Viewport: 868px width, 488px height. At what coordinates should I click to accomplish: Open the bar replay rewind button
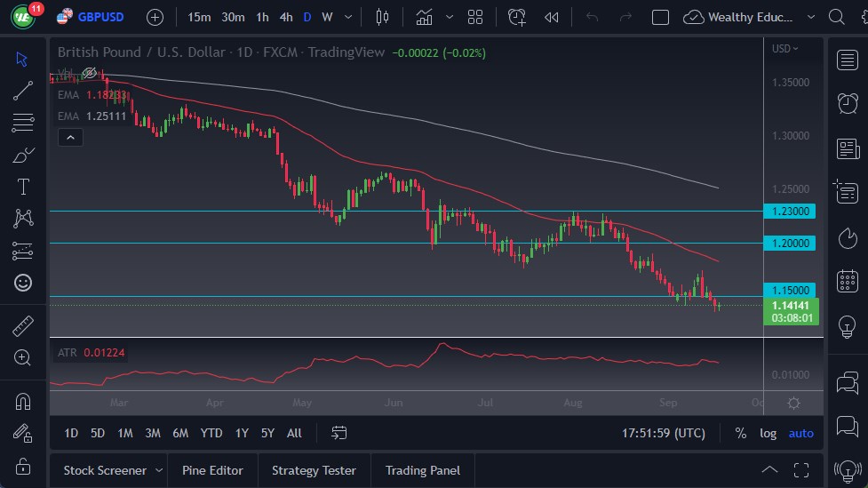pos(552,17)
